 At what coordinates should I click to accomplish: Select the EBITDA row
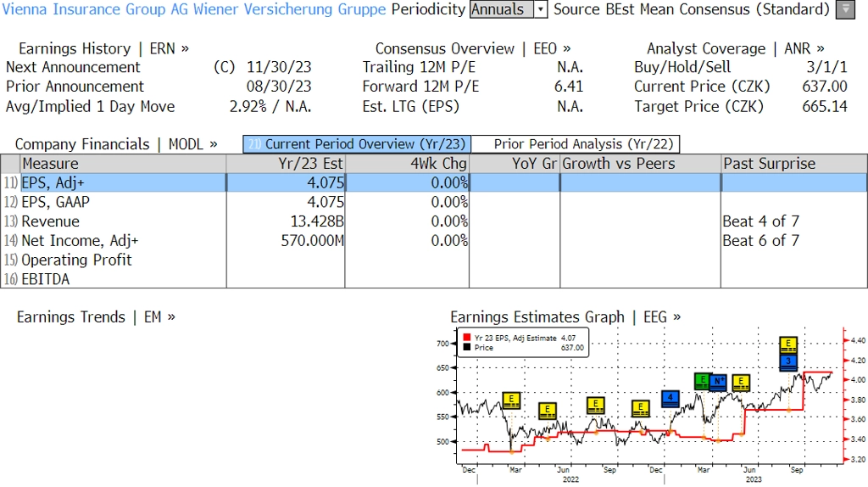coord(434,279)
